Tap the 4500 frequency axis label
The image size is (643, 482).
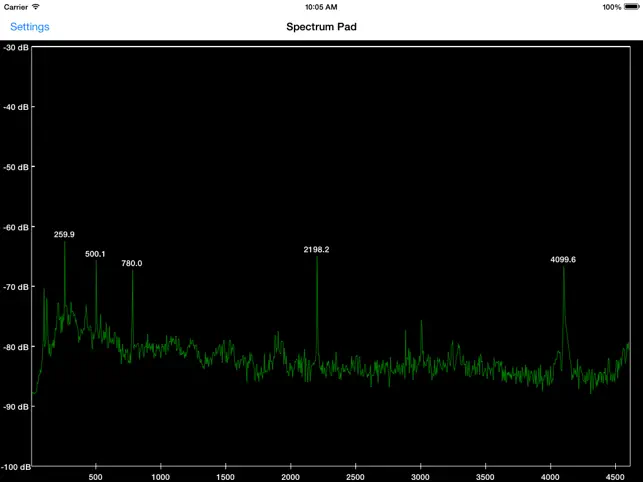pyautogui.click(x=615, y=477)
